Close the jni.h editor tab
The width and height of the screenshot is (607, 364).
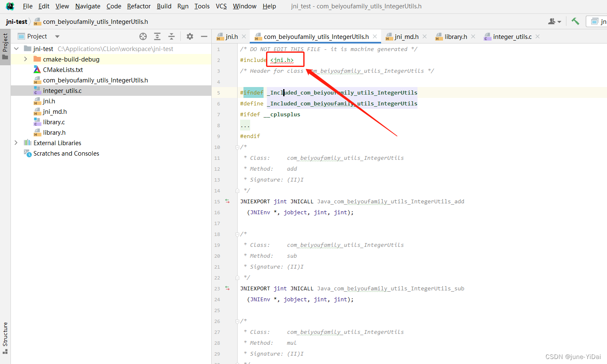coord(244,36)
